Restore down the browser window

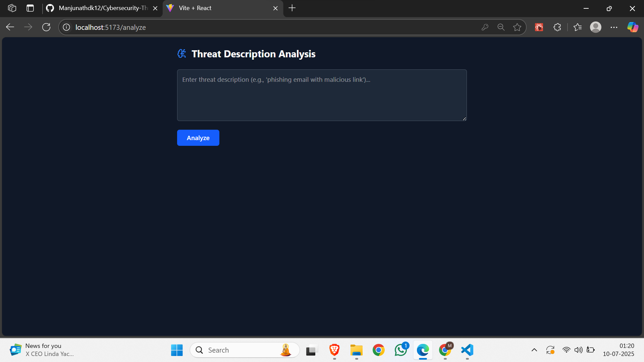[x=609, y=8]
